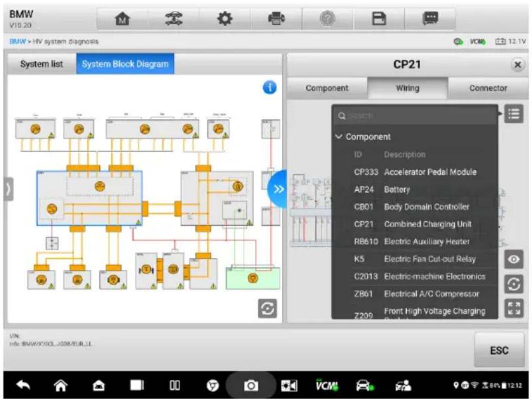Open the split-screen icon in navbar
Image resolution: width=532 pixels, height=399 pixels.
click(175, 385)
